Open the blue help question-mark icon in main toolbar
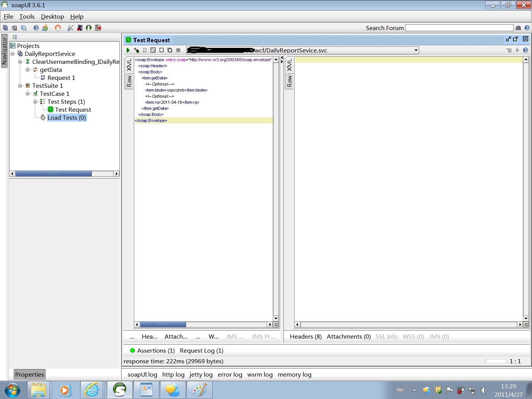 (x=36, y=28)
